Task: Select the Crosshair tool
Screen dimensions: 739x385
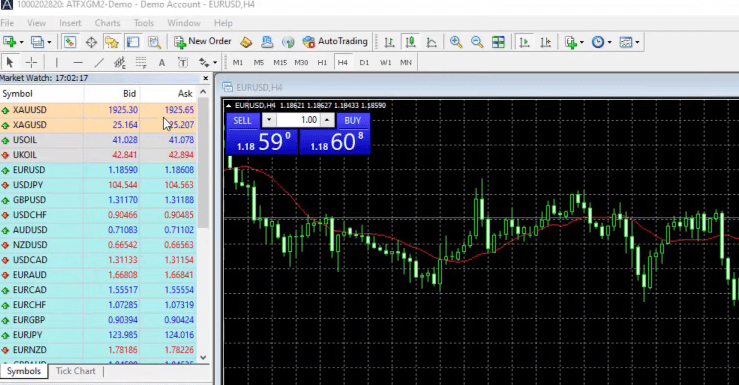Action: pos(31,62)
